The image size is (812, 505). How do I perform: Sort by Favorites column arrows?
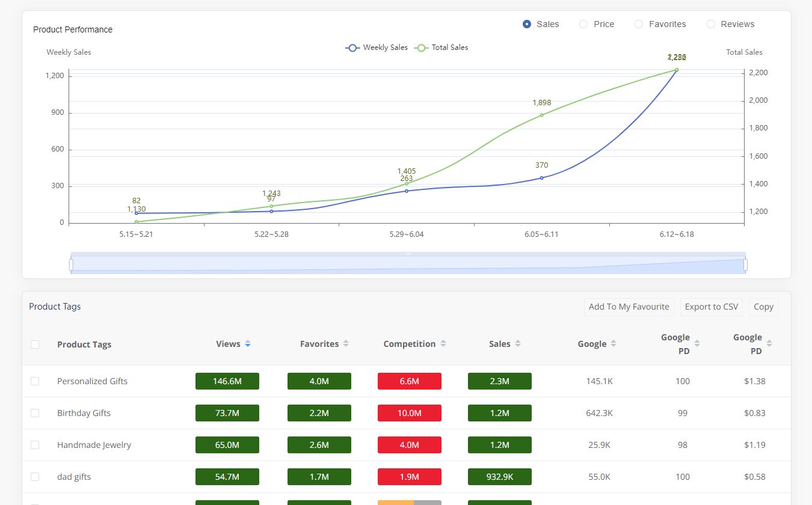(345, 344)
